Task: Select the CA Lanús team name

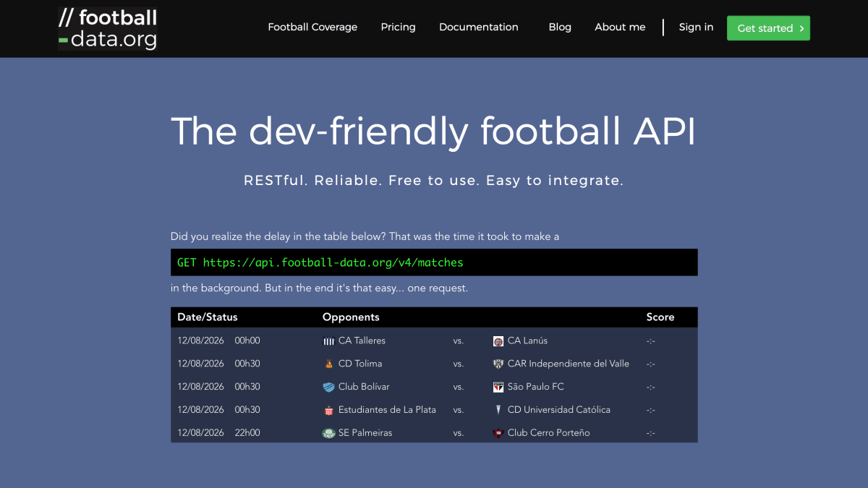Action: [528, 341]
